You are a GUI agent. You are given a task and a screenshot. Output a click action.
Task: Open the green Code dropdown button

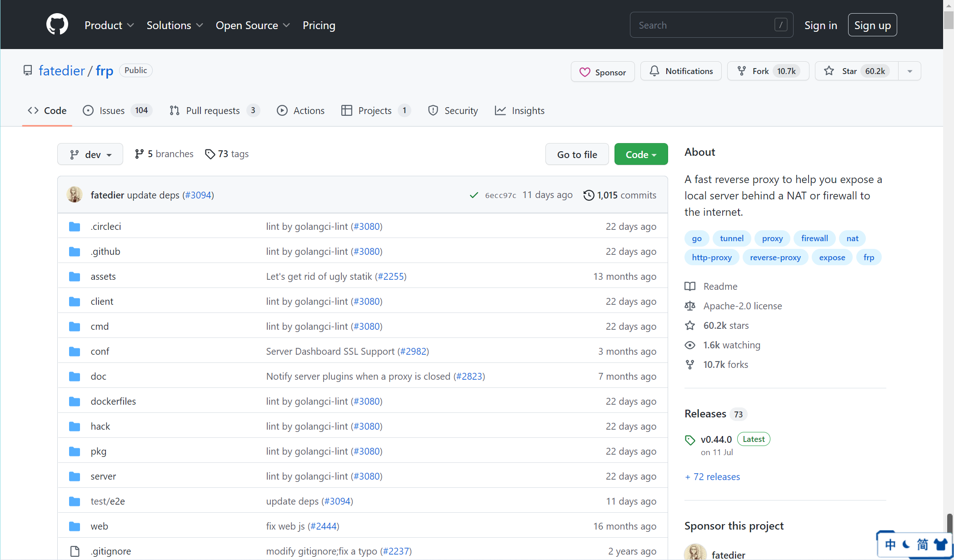(x=641, y=154)
